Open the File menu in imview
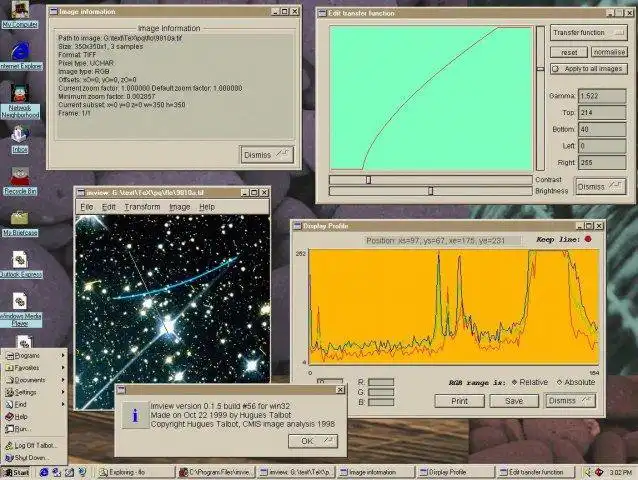 pos(87,207)
